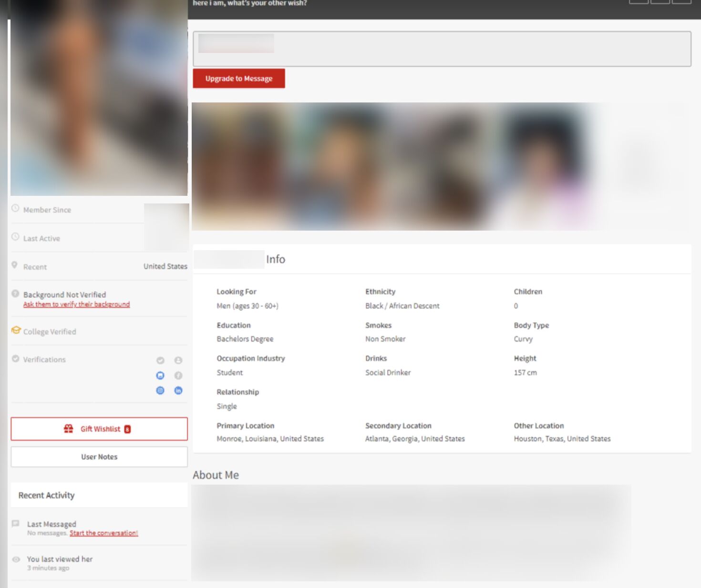Click the gift icon on Gift Wishlist
The image size is (701, 588).
tap(69, 429)
